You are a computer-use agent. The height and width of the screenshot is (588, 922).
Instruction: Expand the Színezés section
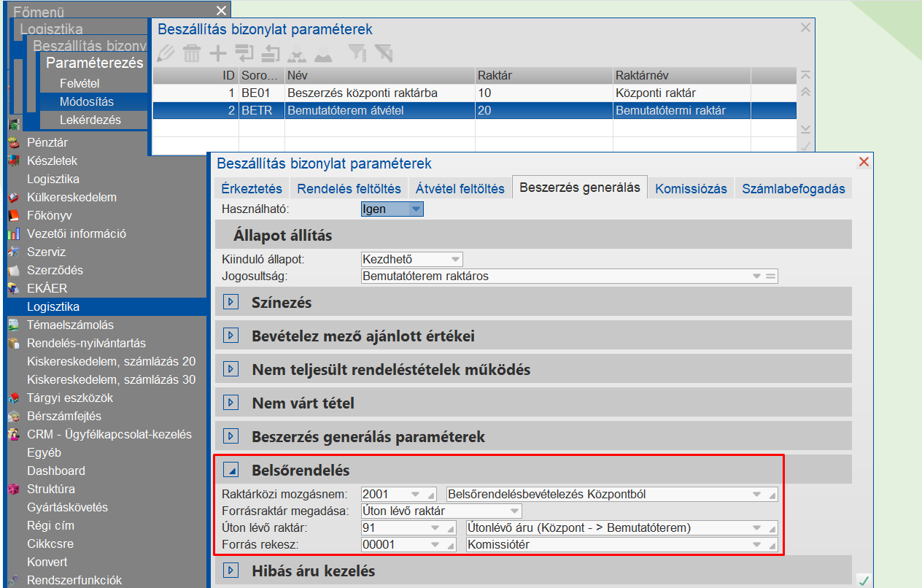[230, 301]
